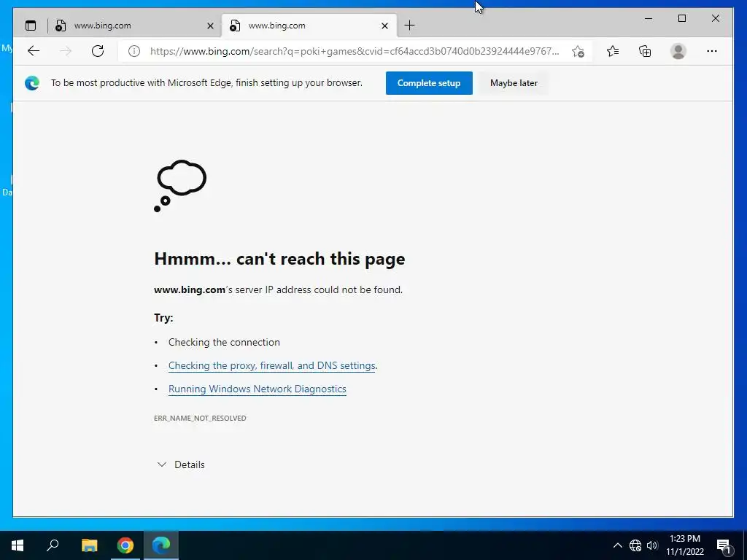The height and width of the screenshot is (560, 747).
Task: Reload the page with refresh icon
Action: tap(98, 51)
